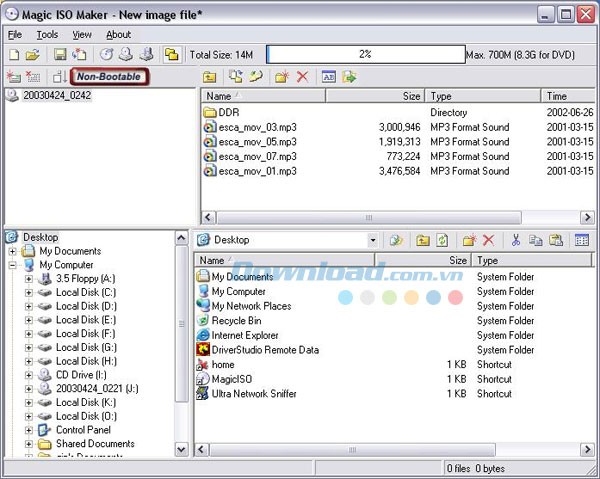The width and height of the screenshot is (600, 479).
Task: Collapse the My Computer tree node
Action: pyautogui.click(x=13, y=265)
